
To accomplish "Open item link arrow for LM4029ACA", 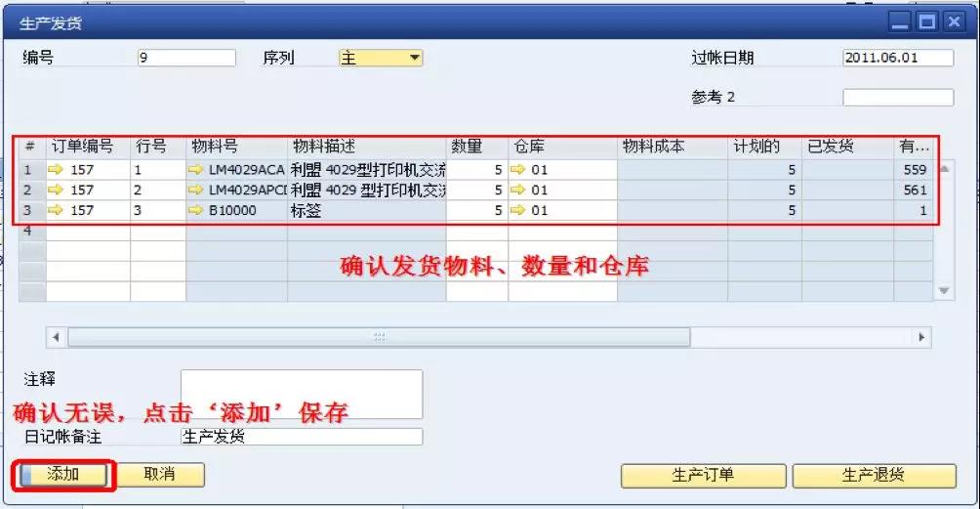I will click(x=196, y=170).
